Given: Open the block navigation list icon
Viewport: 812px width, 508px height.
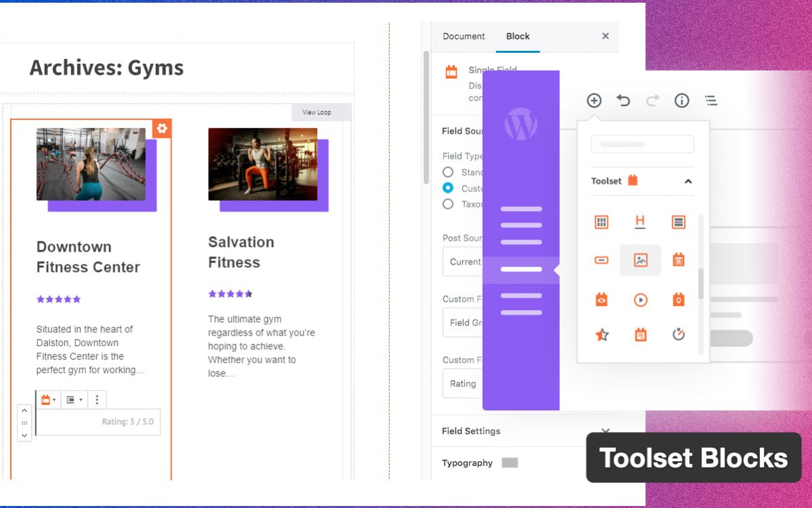Looking at the screenshot, I should click(711, 100).
